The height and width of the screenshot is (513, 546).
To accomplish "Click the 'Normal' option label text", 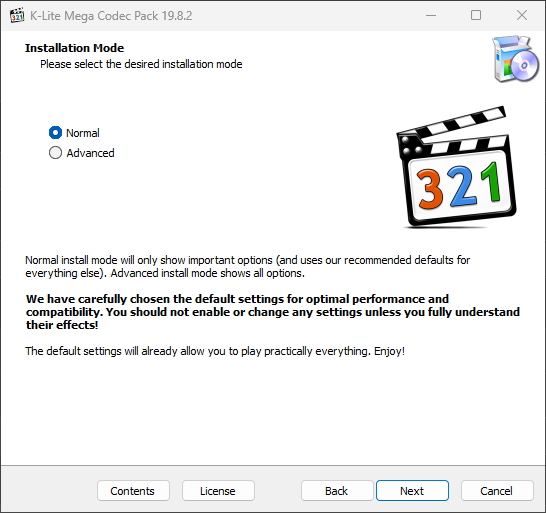I will pos(83,133).
